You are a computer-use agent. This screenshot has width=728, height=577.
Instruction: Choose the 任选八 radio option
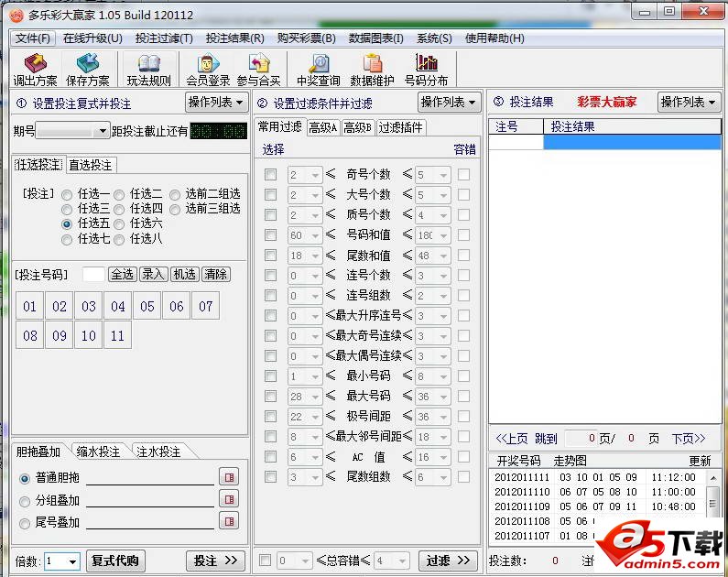tap(119, 240)
